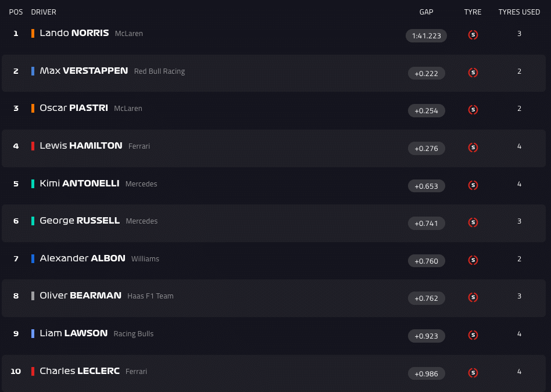Viewport: 551px width, 392px height.
Task: Click the DRIVER column header
Action: pos(44,12)
